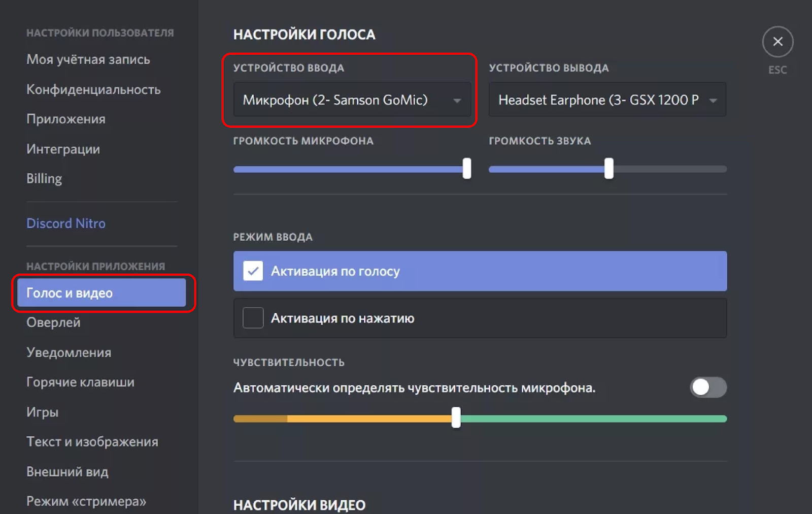Open Моя учётная запись settings
Screen dimensions: 812x514
pyautogui.click(x=88, y=59)
